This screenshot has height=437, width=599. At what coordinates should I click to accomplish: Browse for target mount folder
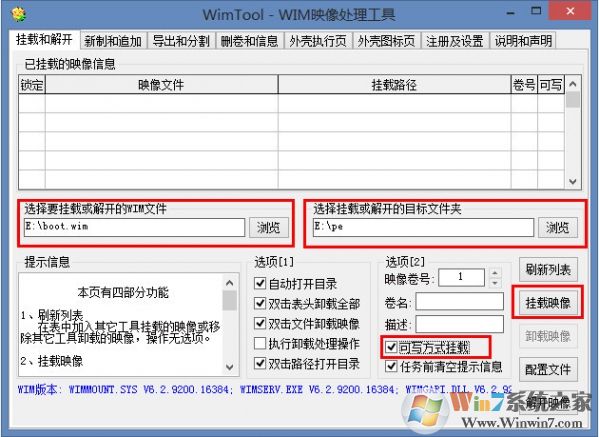pos(558,228)
